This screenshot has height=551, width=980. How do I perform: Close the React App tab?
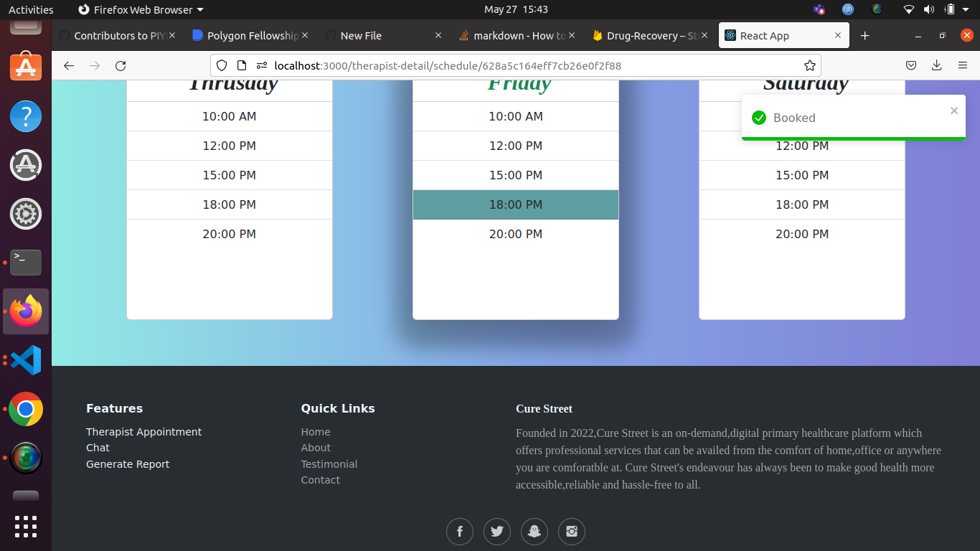tap(838, 35)
